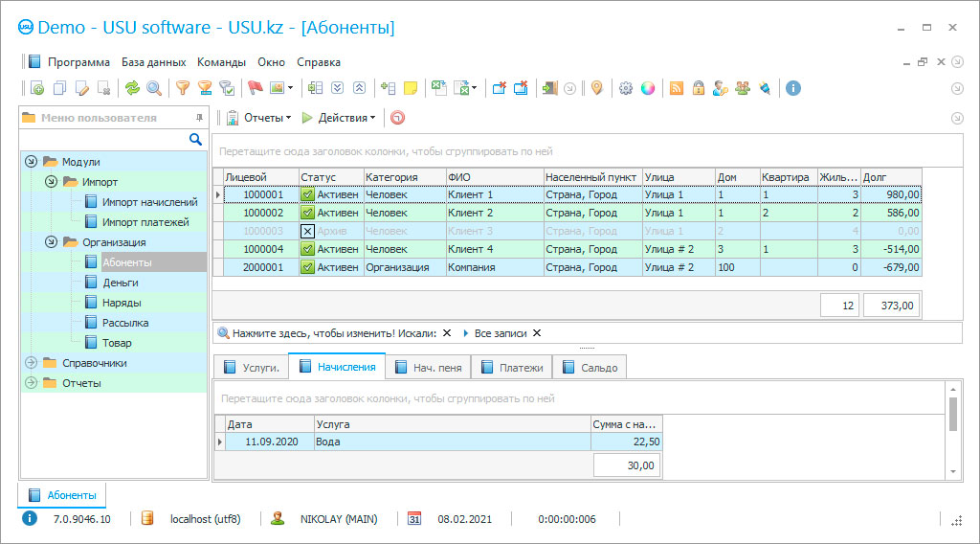The image size is (980, 544).
Task: Click the map location pin icon
Action: [x=597, y=88]
